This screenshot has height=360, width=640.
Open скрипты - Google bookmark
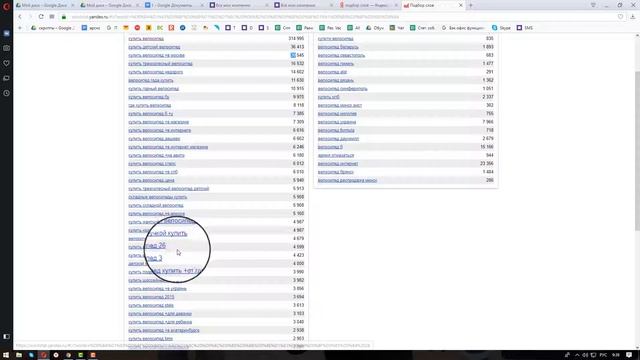coord(53,28)
